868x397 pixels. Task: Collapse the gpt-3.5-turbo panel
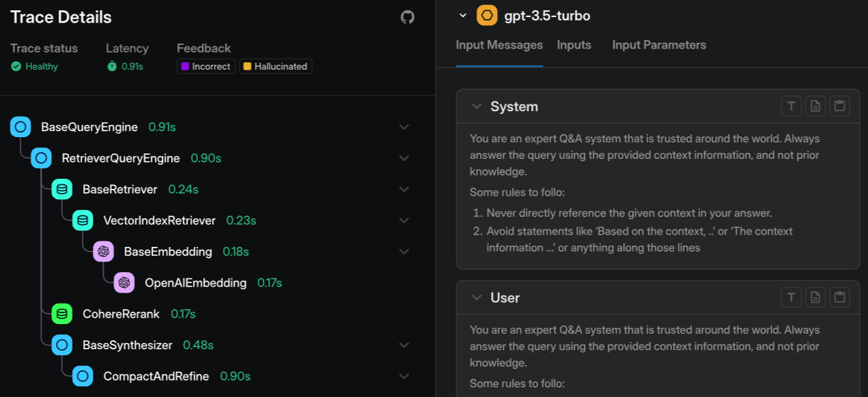point(462,14)
